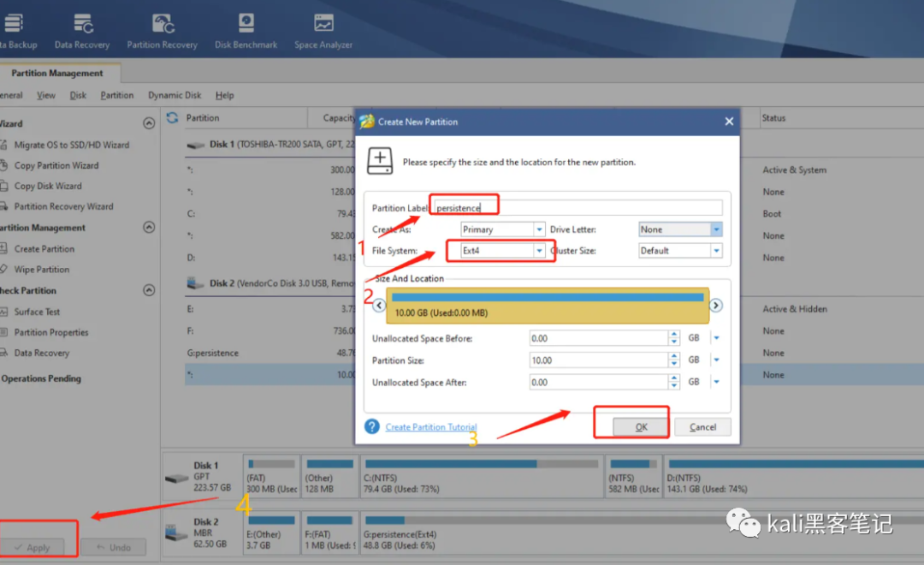Click the Partition column header
The width and height of the screenshot is (924, 565).
click(203, 118)
